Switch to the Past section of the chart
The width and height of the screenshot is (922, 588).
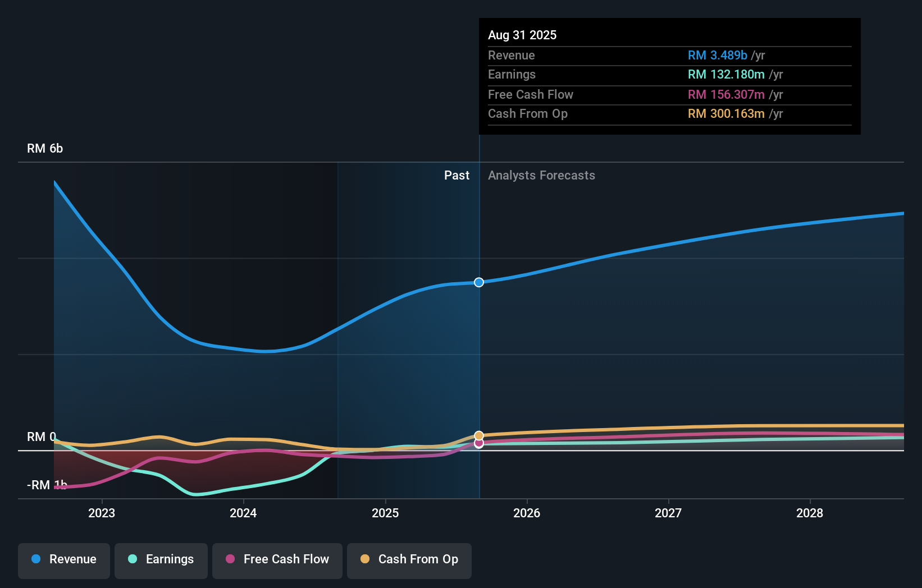point(457,175)
